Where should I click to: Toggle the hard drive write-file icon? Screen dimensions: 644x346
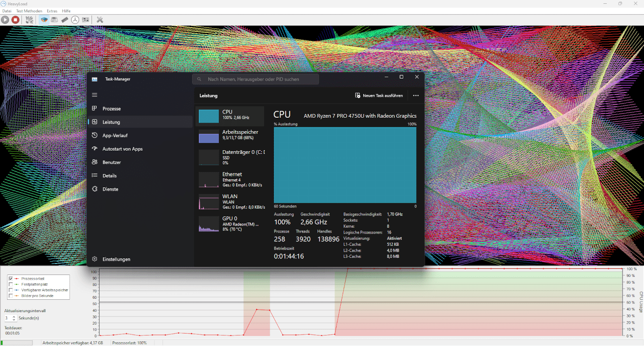pyautogui.click(x=54, y=20)
